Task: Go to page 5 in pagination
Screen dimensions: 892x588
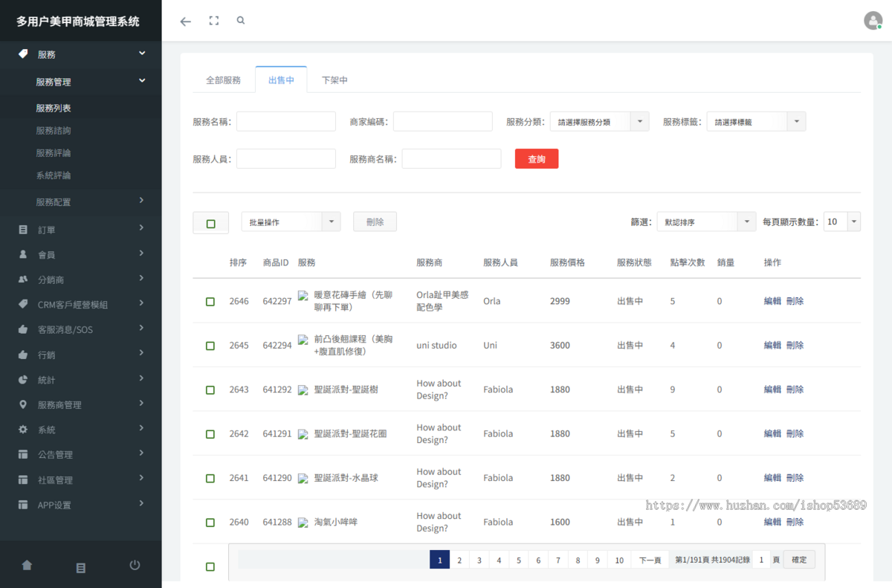Action: pos(519,560)
